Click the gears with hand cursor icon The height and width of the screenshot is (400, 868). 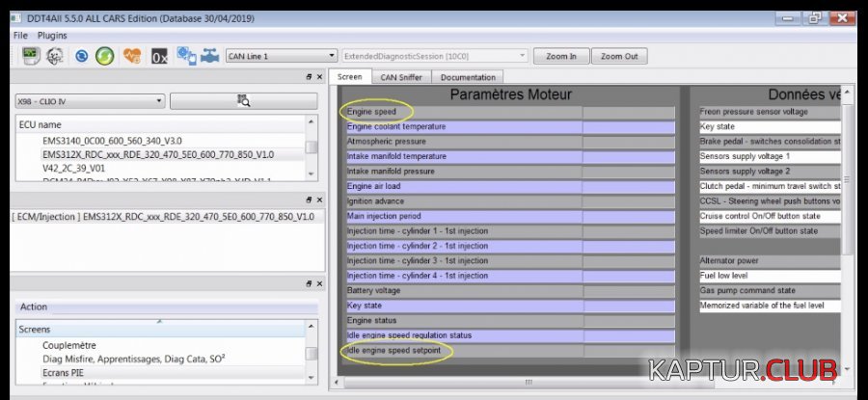(x=186, y=55)
